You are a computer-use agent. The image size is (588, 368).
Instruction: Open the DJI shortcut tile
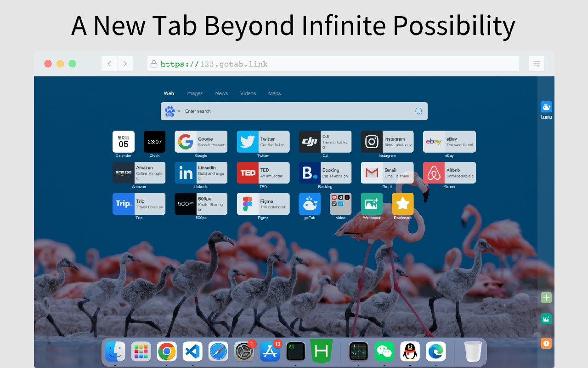(325, 141)
